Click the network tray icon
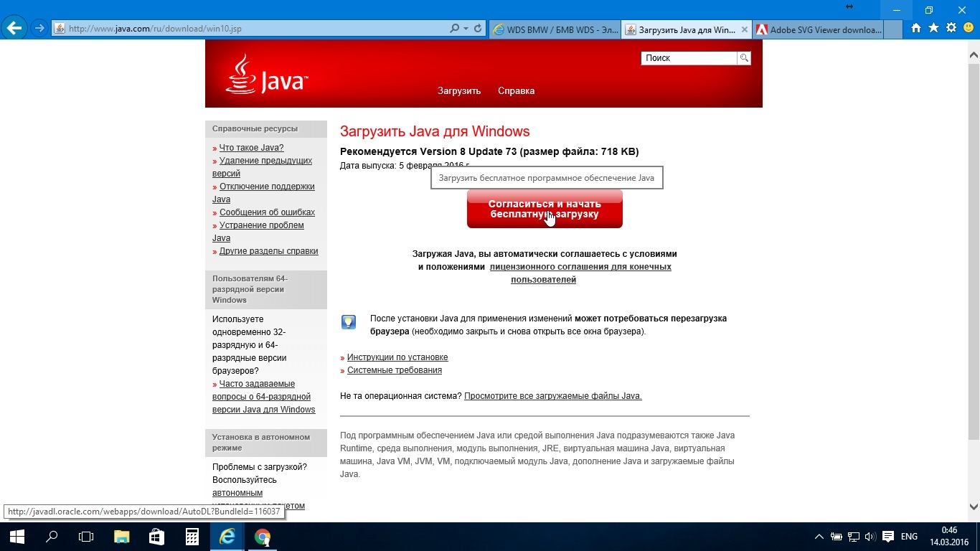 pyautogui.click(x=854, y=537)
